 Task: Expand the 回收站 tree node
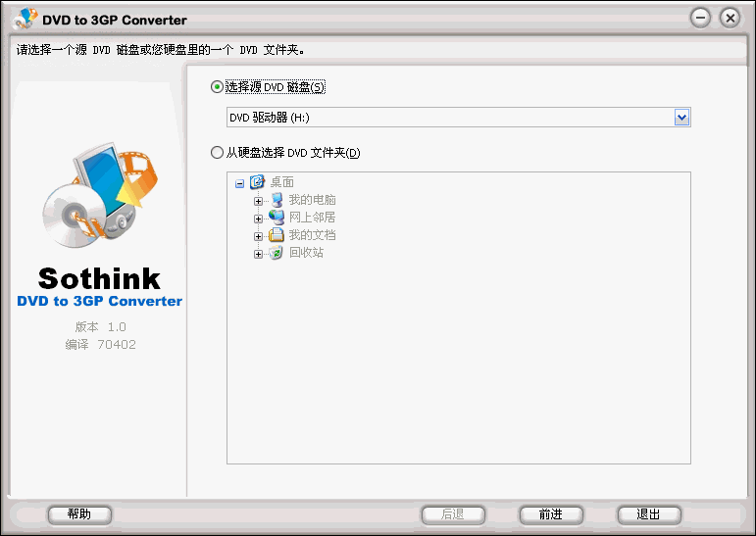click(x=258, y=254)
